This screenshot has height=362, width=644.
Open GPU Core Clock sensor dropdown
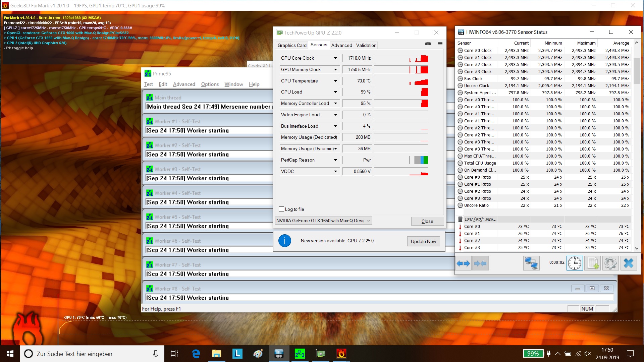tap(335, 58)
